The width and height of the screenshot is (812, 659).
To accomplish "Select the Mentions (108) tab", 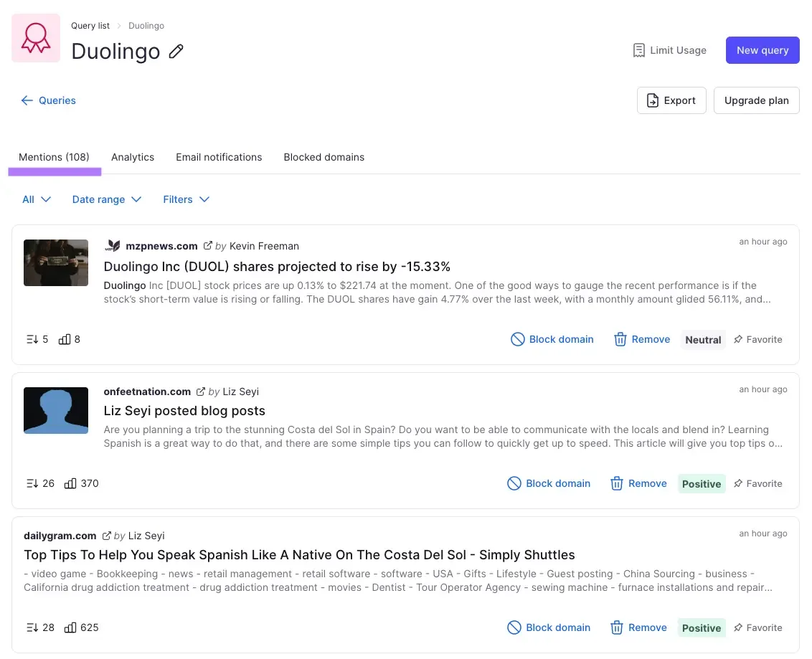I will 54,157.
